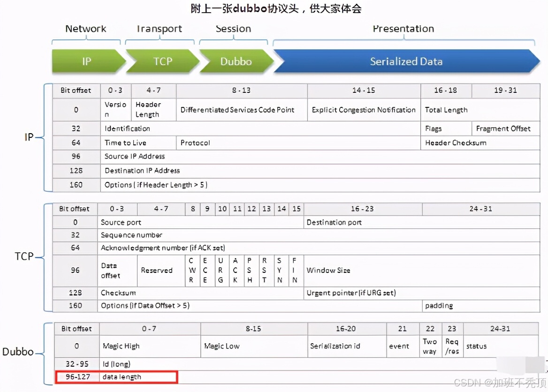Select the "Source IP Address" row

320,157
